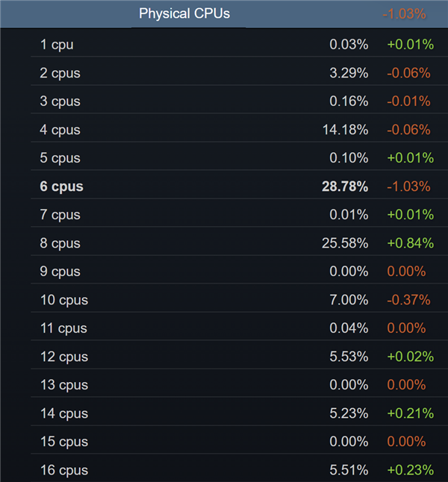Click the 11 cpus entry

[63, 328]
